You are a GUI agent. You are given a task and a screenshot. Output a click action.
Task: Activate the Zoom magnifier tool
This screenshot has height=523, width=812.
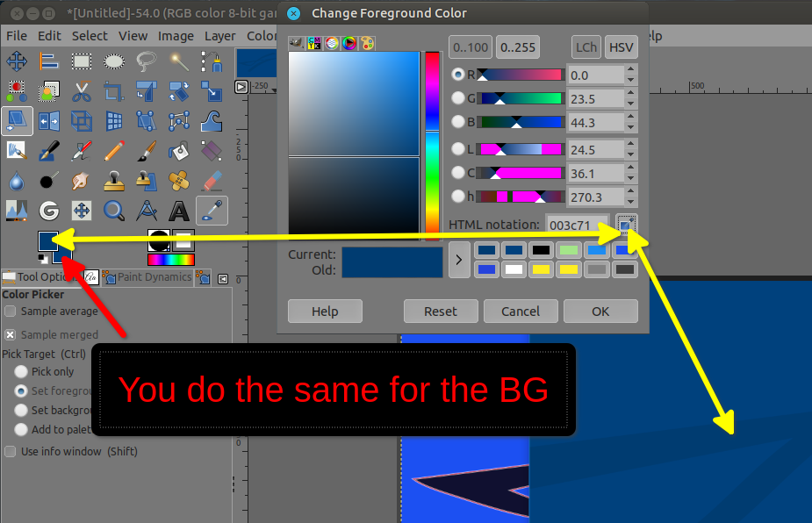tap(114, 211)
